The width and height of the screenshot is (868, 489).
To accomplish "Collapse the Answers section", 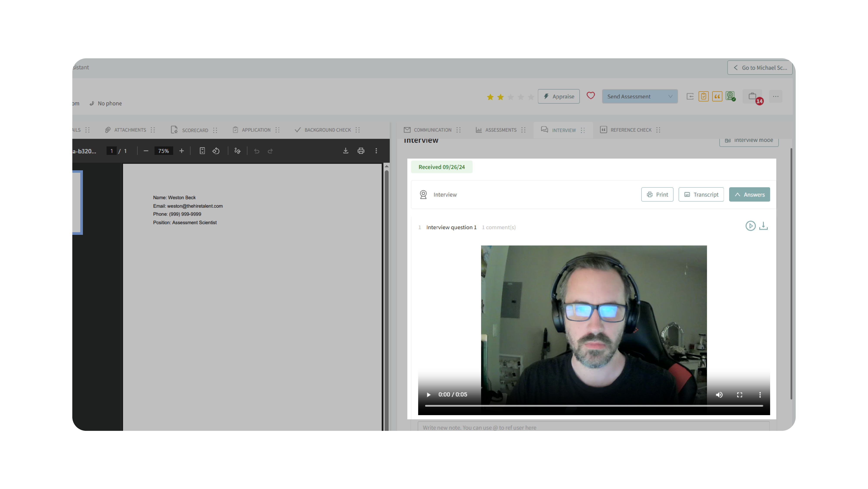I will click(749, 195).
